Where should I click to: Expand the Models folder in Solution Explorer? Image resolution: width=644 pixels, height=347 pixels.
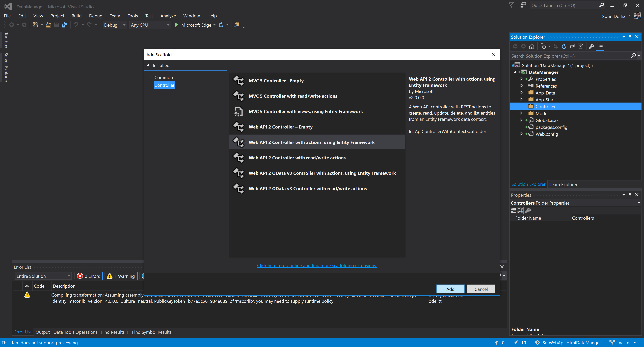tap(521, 113)
